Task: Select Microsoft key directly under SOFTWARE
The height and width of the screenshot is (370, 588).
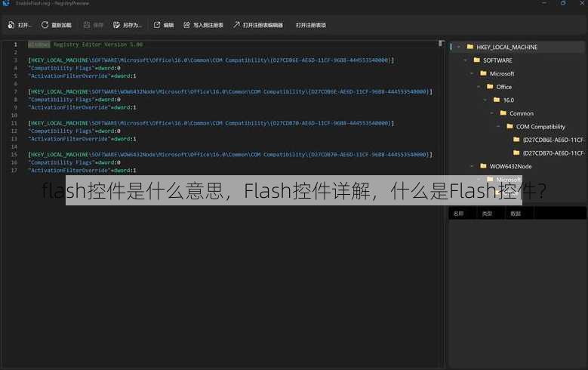Action: [502, 73]
